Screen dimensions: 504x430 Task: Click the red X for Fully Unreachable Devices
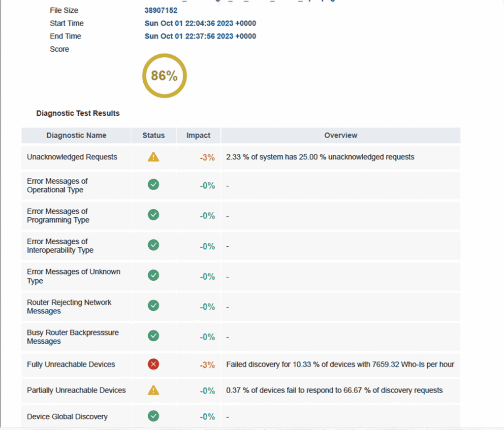tap(154, 364)
